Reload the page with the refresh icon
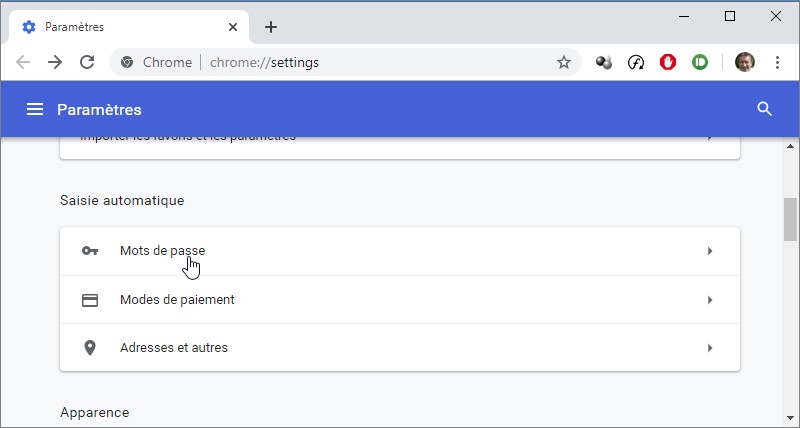 pos(87,62)
